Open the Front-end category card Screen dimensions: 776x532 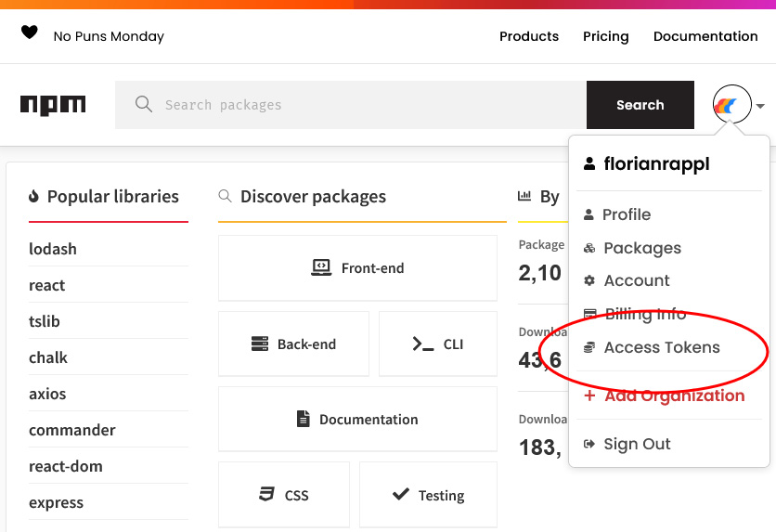coord(357,267)
